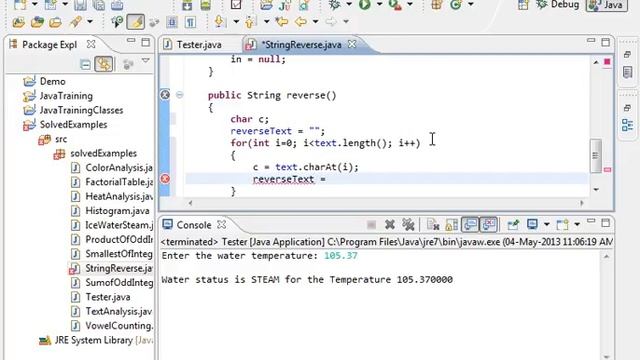The height and width of the screenshot is (360, 640).
Task: Click the Open Perspective icon
Action: 523,5
